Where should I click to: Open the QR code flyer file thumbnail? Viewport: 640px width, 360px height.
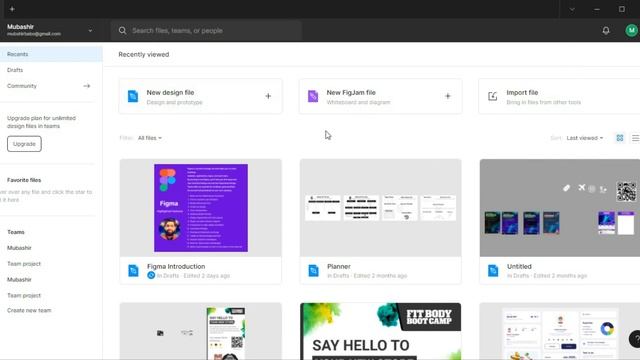click(x=200, y=331)
